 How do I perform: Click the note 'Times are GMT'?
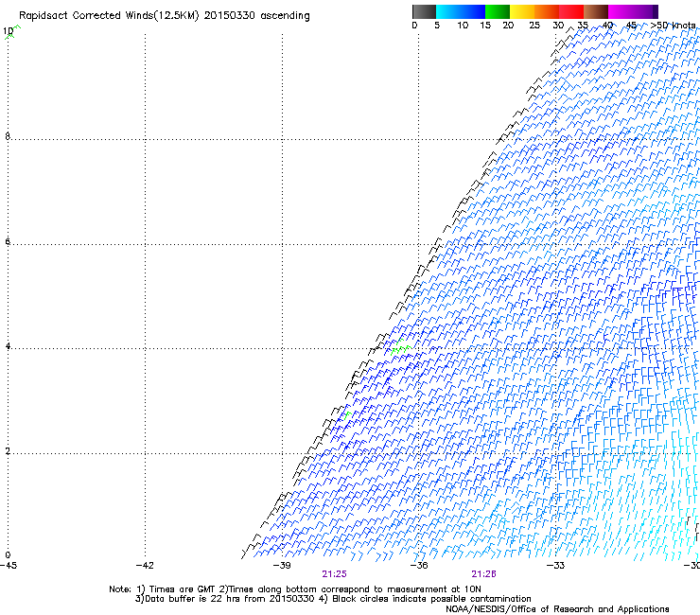[x=182, y=589]
